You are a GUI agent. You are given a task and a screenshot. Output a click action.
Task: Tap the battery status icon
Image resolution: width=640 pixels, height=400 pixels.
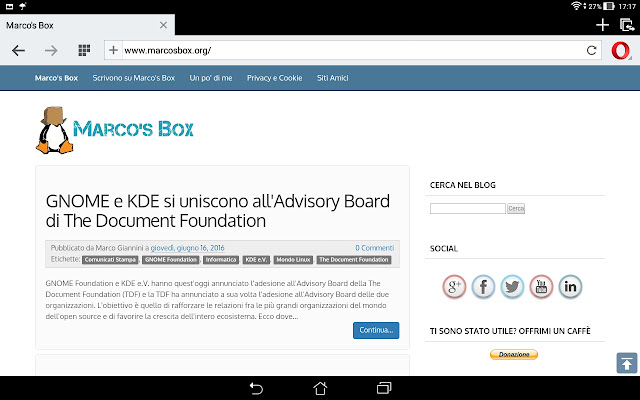609,6
